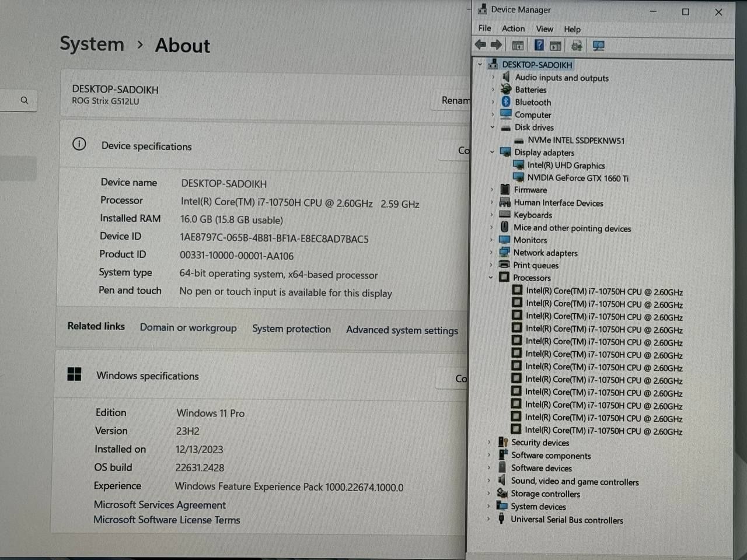Image resolution: width=747 pixels, height=560 pixels.
Task: Toggle the Show/Hide Action Pane toolbar icon
Action: coord(556,45)
